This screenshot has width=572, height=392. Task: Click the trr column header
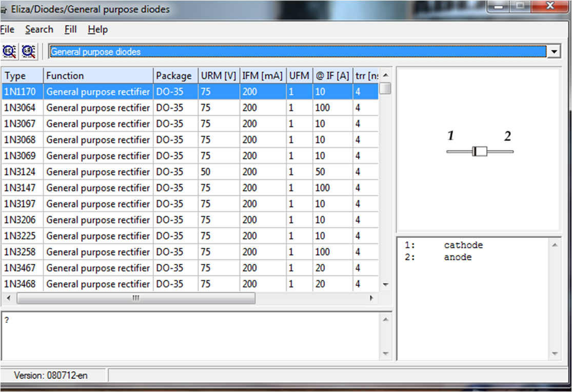point(366,76)
